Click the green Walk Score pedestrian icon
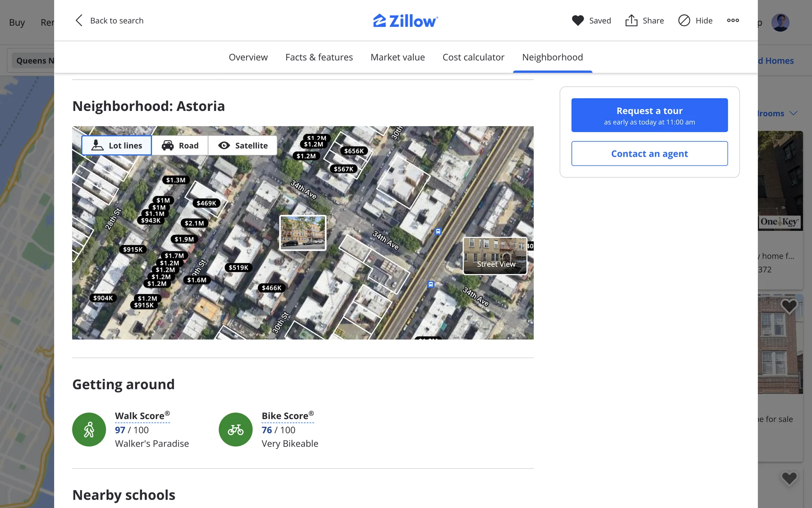Viewport: 812px width, 508px height. click(x=89, y=429)
